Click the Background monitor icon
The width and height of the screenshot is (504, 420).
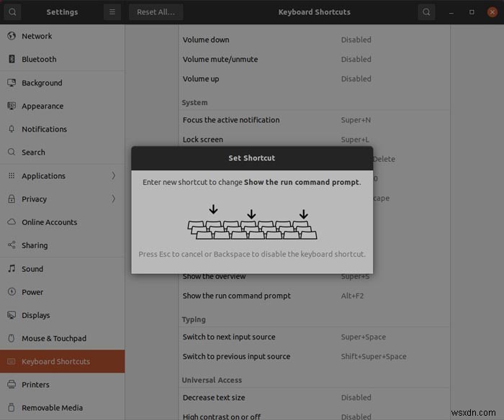tap(12, 83)
